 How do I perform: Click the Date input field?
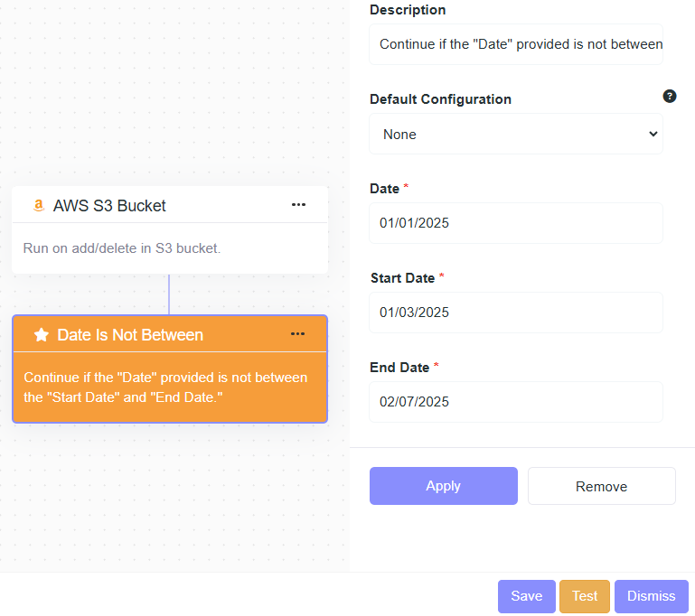pyautogui.click(x=516, y=223)
